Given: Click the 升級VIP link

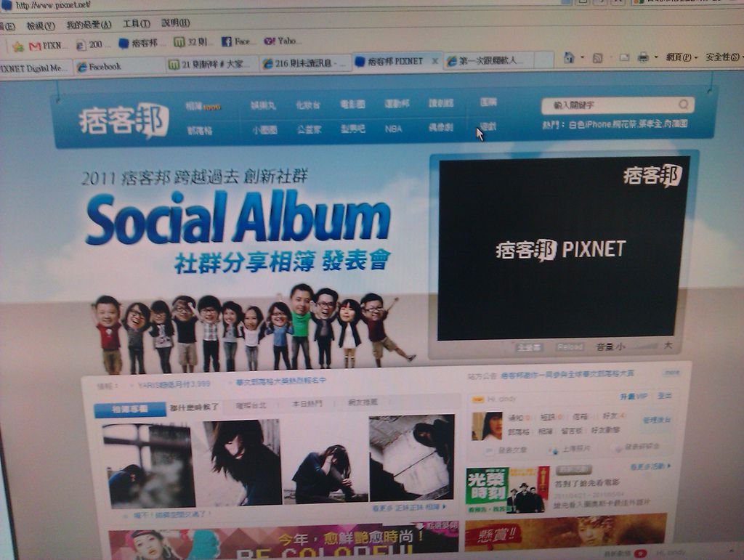Looking at the screenshot, I should point(633,397).
